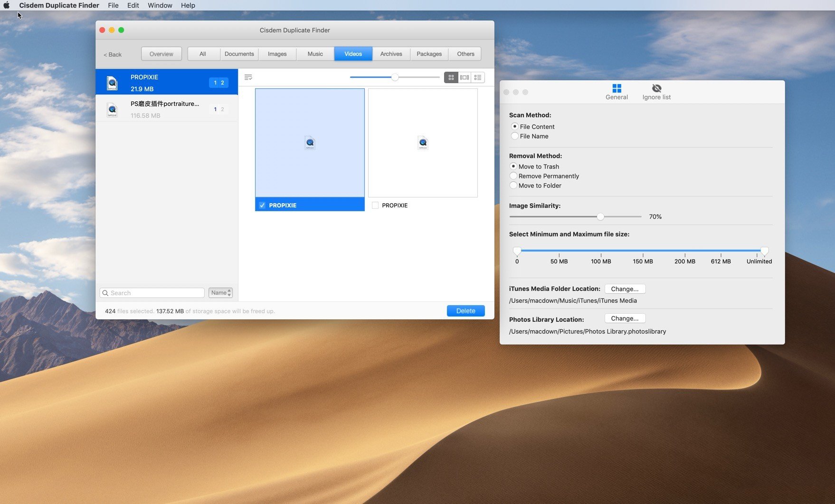Viewport: 835px width, 504px height.
Task: Switch to the Documents tab
Action: pyautogui.click(x=239, y=54)
